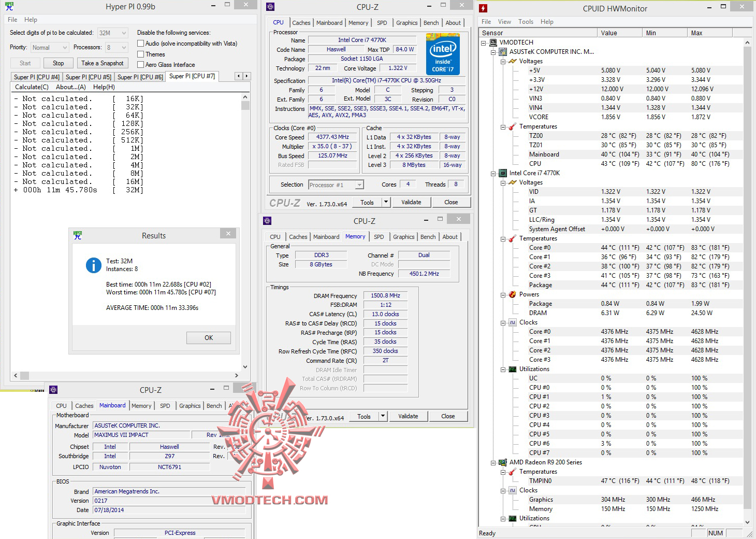Click the Temperatures icon under AMD Radeon node

point(513,472)
